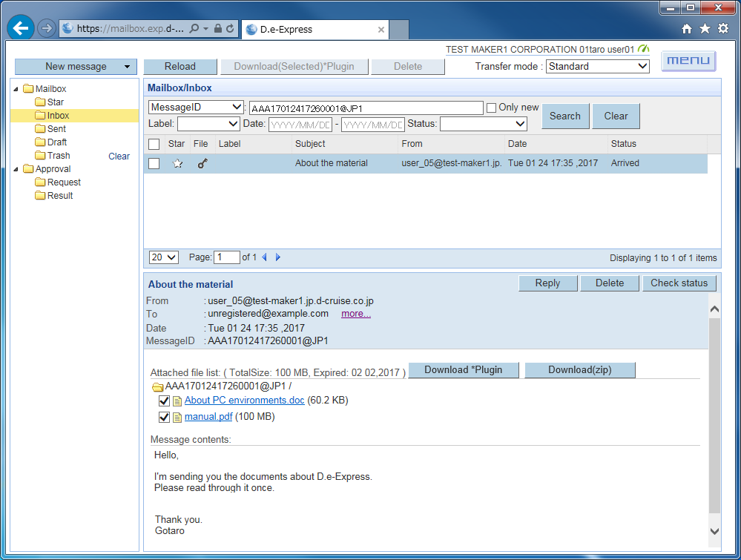741x560 pixels.
Task: Open the manual.pdf attachment link
Action: [208, 417]
